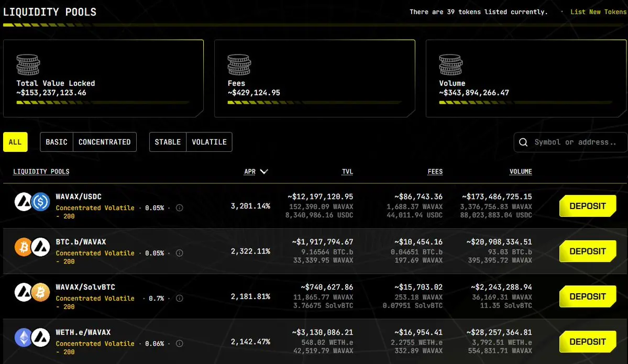Click the ~$28,257,364.81 volume value

[x=500, y=333]
